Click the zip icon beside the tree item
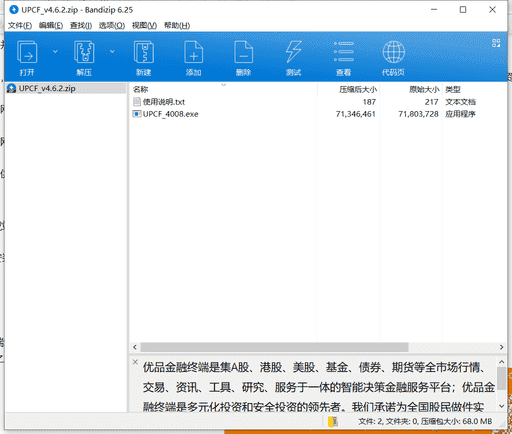The height and width of the screenshot is (434, 512). click(12, 88)
